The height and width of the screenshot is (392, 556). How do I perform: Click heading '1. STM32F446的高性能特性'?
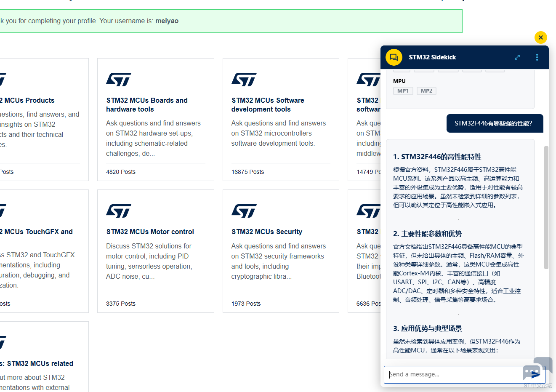pos(437,157)
